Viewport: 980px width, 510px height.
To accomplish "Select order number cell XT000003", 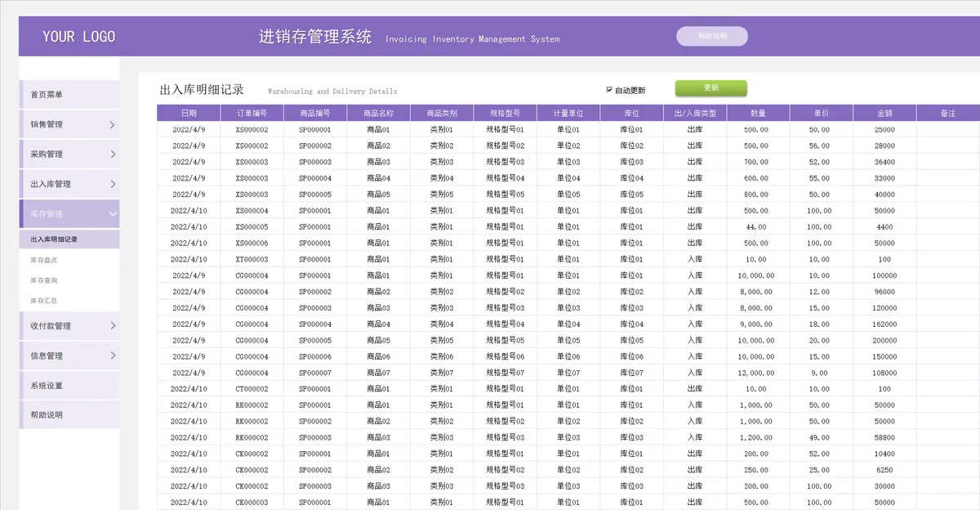I will pos(252,260).
